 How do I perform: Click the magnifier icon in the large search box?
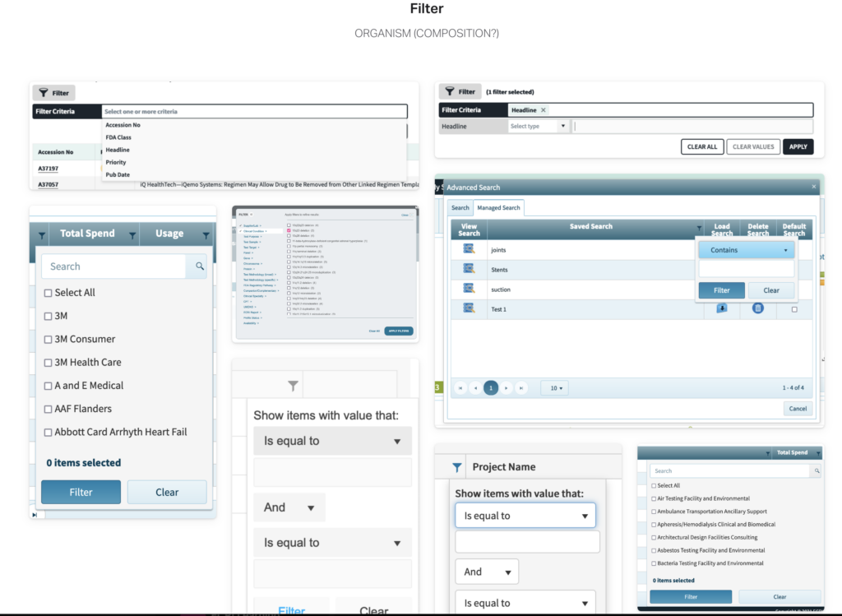[199, 266]
